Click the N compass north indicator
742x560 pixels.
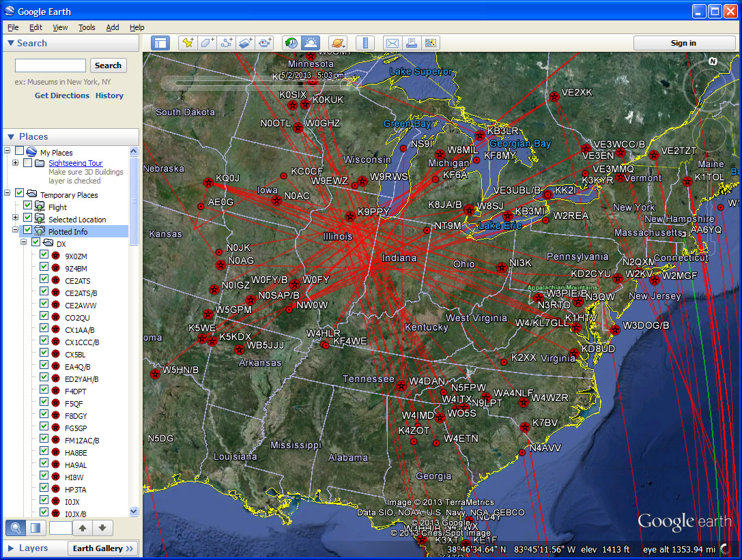(x=713, y=61)
